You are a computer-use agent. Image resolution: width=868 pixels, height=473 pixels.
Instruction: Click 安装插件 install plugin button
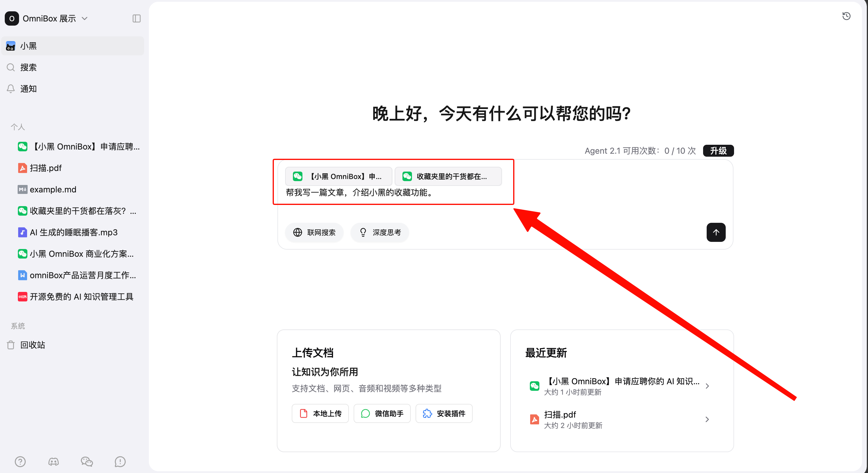[x=444, y=413]
